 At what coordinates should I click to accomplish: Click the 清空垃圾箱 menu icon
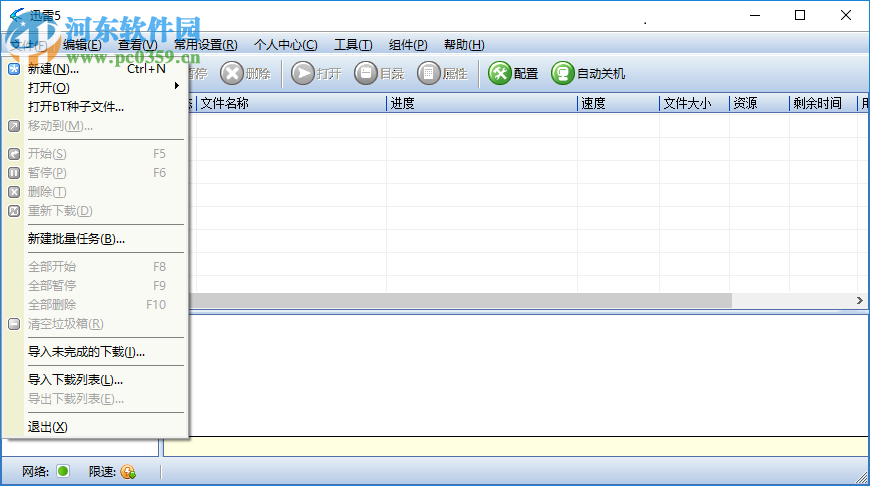coord(14,324)
